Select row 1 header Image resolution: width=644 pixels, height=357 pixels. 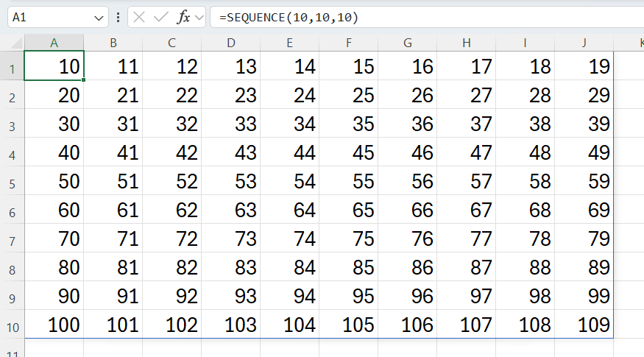click(13, 66)
